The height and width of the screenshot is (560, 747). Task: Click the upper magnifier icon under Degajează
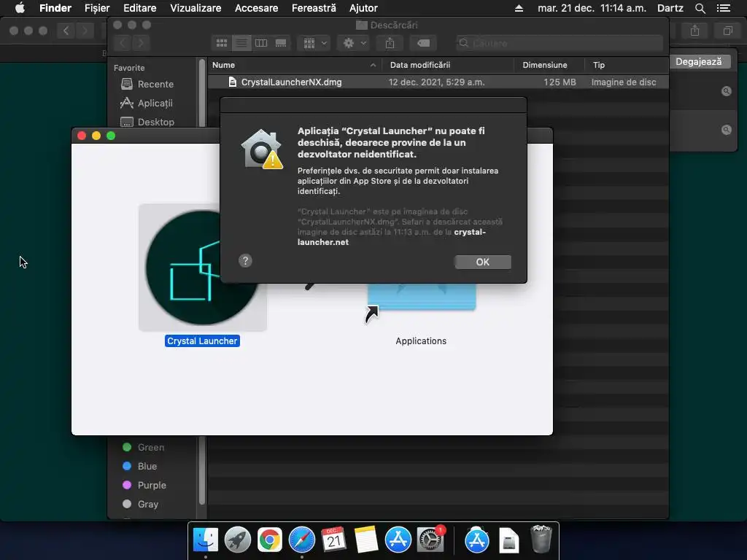click(726, 91)
